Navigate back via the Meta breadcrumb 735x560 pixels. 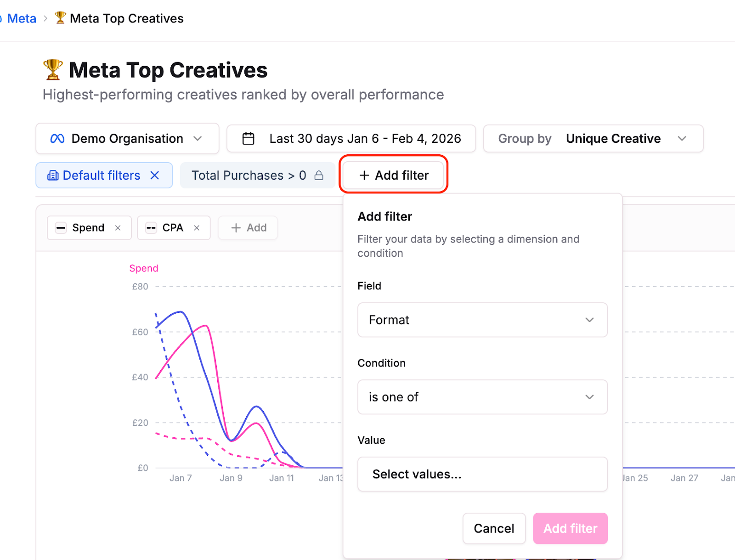(21, 18)
